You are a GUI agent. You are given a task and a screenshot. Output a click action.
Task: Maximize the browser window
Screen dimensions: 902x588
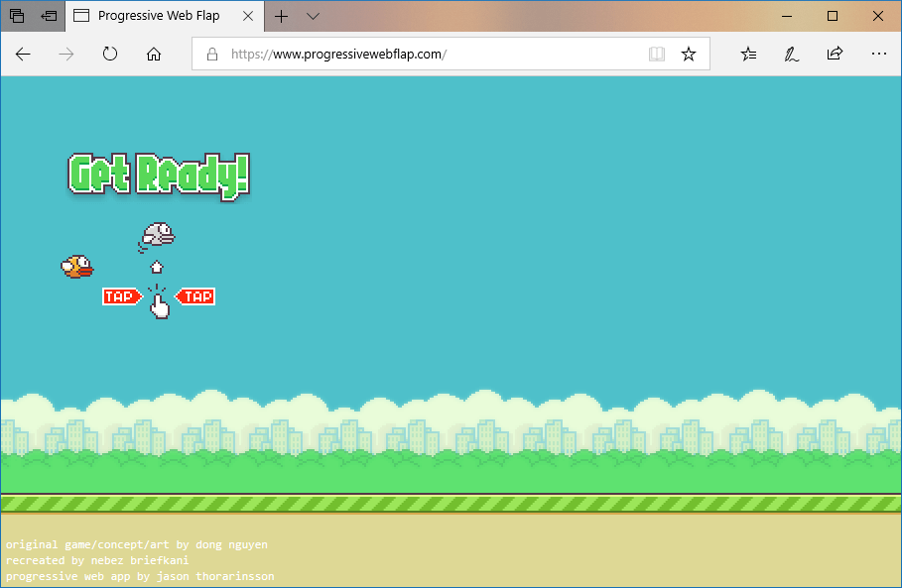833,16
